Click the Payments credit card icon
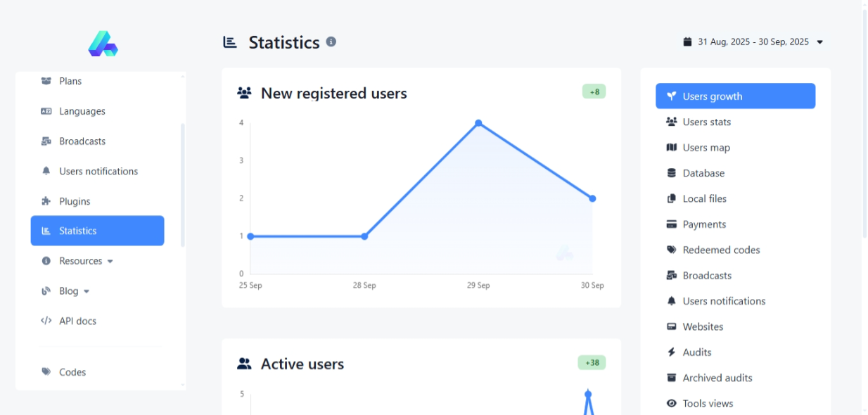The image size is (868, 415). click(x=671, y=224)
